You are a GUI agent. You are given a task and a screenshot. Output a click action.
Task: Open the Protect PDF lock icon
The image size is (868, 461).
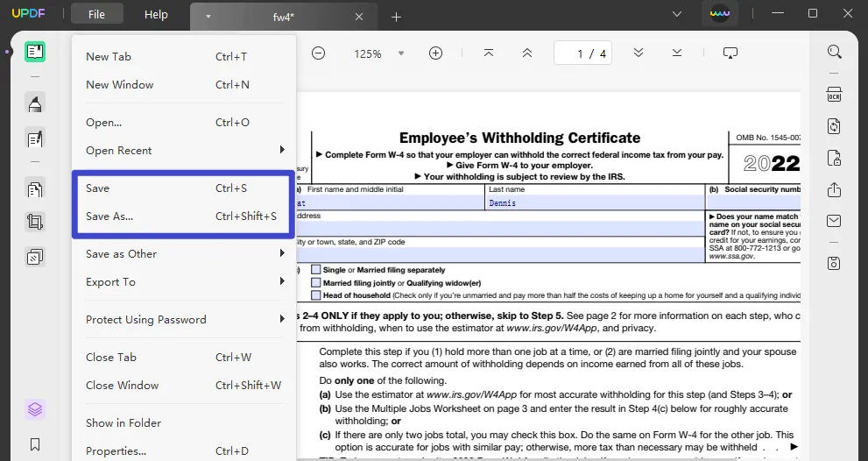[x=834, y=159]
